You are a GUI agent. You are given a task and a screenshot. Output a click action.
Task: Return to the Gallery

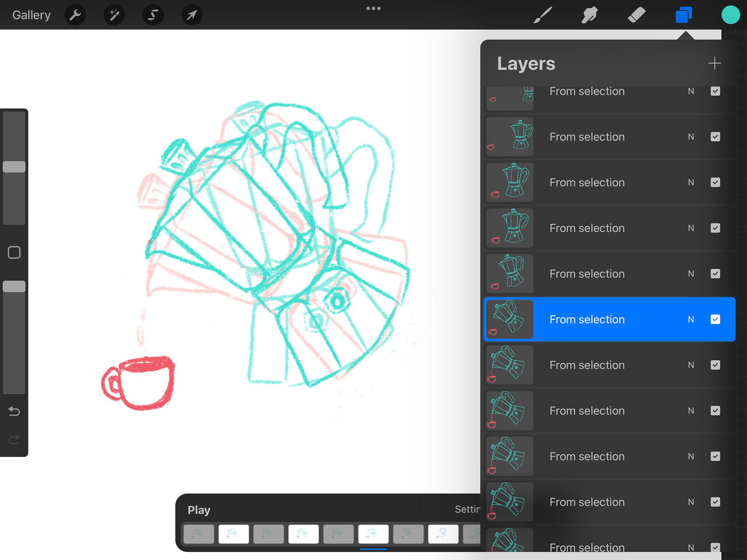(x=32, y=15)
